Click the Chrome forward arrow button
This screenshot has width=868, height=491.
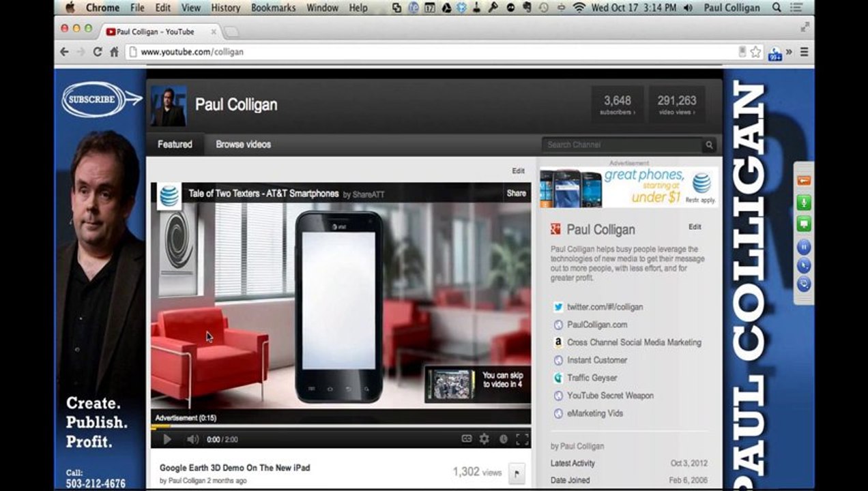click(81, 52)
